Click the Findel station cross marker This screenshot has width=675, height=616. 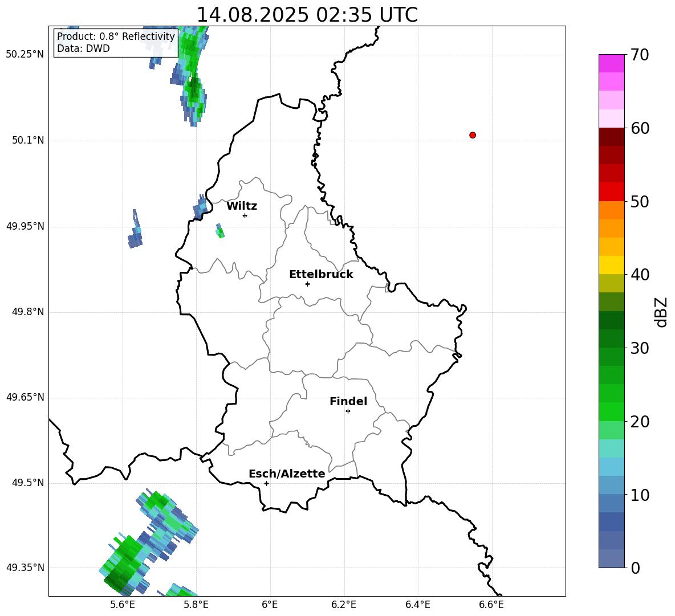[x=348, y=411]
